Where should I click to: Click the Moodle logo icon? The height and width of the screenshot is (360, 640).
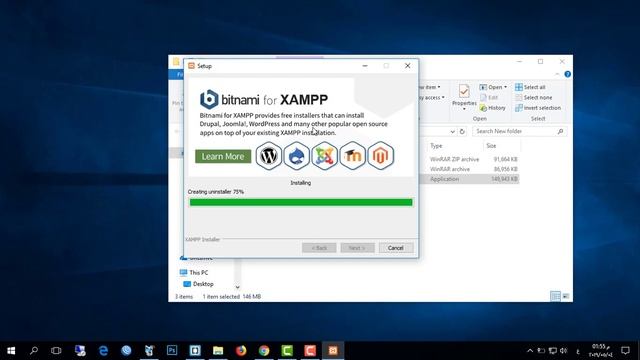(353, 156)
